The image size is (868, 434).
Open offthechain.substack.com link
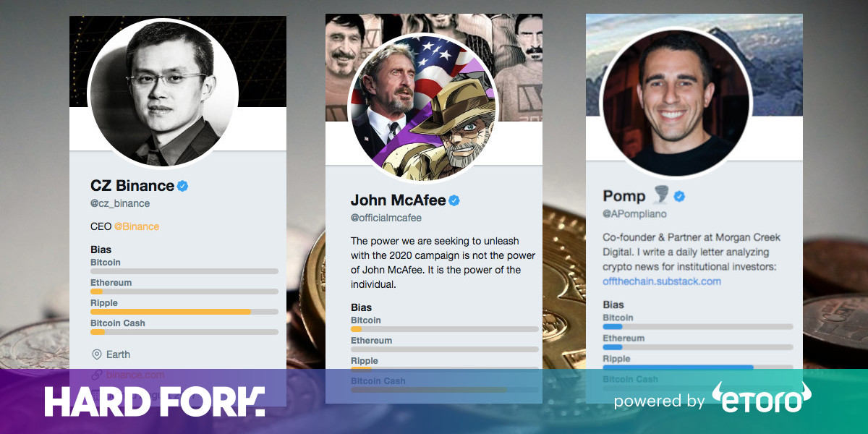coord(662,281)
